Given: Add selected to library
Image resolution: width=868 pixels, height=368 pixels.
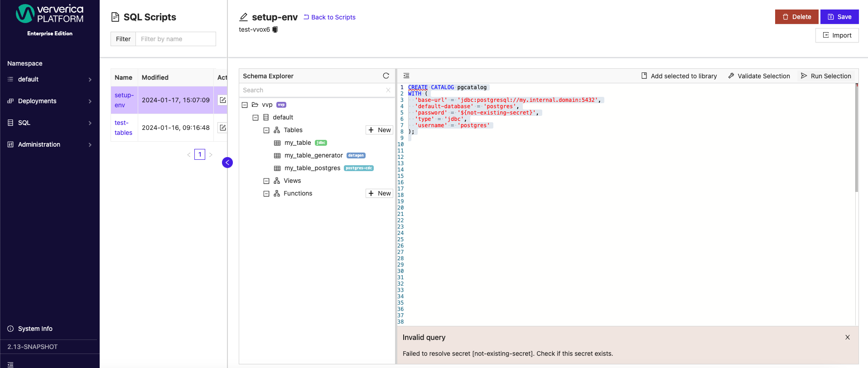Looking at the screenshot, I should (679, 76).
